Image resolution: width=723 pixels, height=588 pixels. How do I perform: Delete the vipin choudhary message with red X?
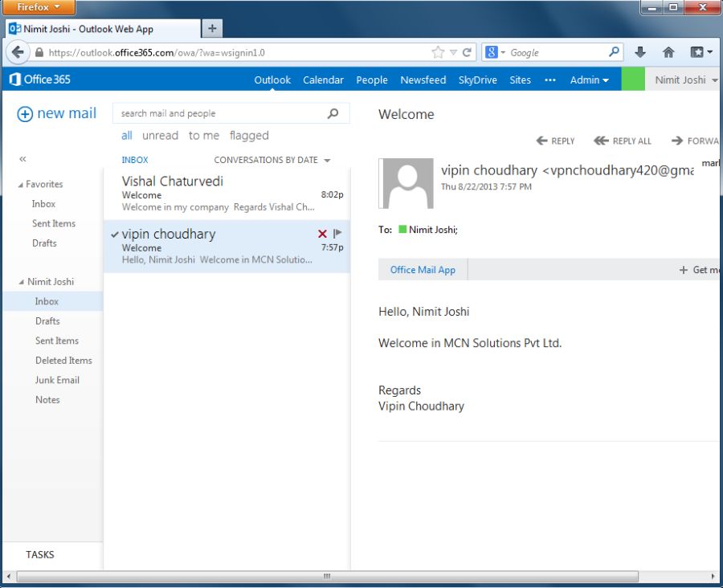click(x=322, y=234)
